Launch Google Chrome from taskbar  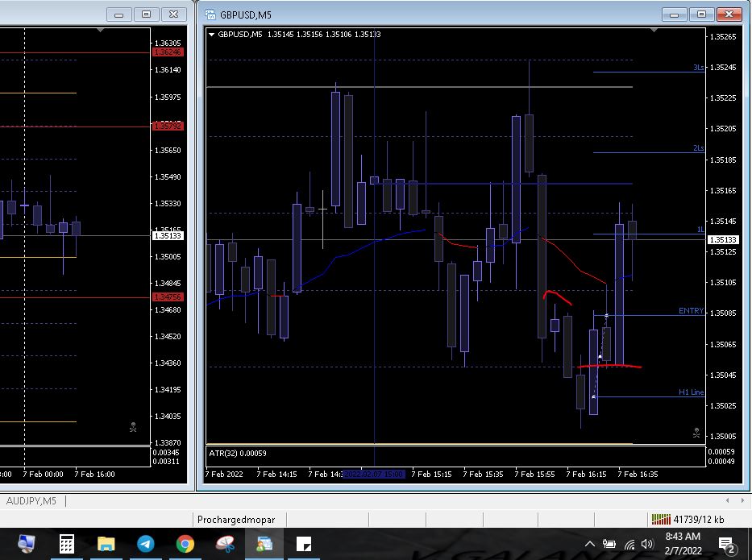tap(185, 545)
